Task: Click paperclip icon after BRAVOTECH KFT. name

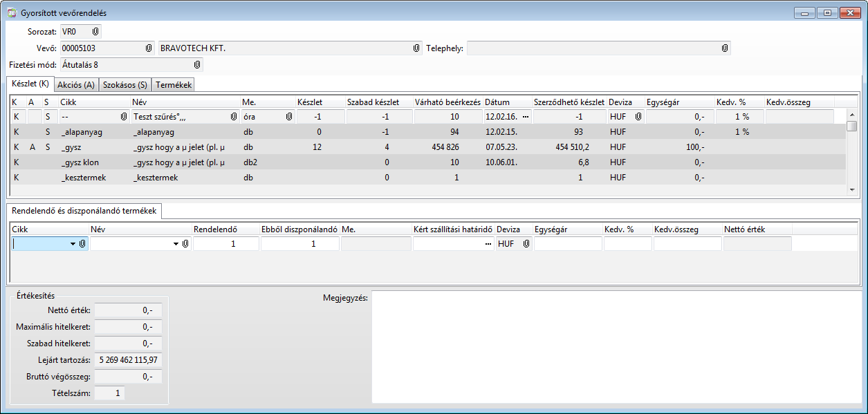Action: pos(416,48)
